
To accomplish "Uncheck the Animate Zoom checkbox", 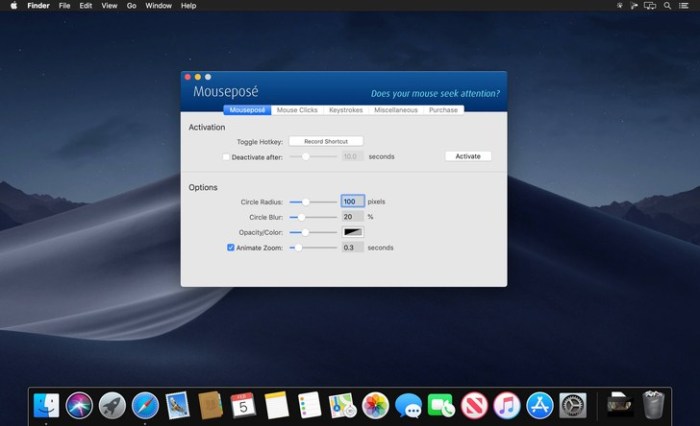I will pos(231,247).
